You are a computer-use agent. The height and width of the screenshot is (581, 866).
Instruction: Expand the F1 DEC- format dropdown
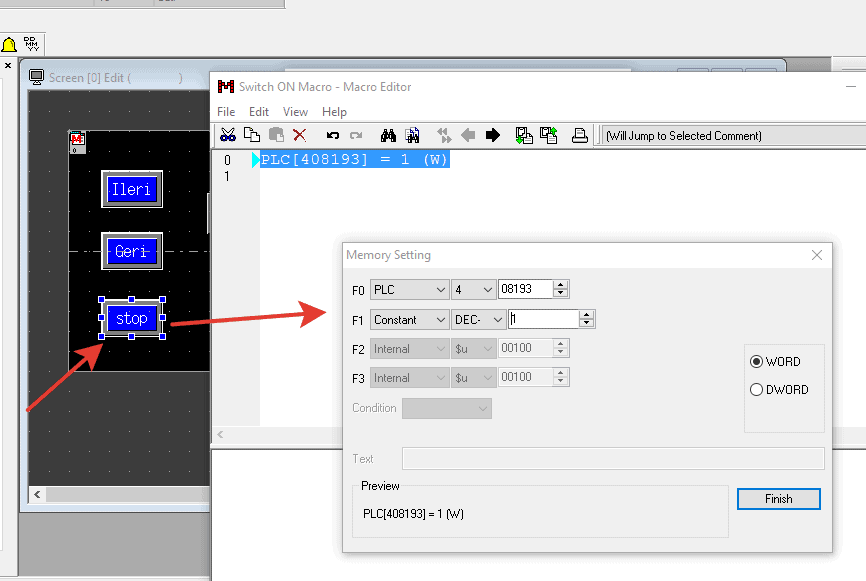(x=478, y=320)
